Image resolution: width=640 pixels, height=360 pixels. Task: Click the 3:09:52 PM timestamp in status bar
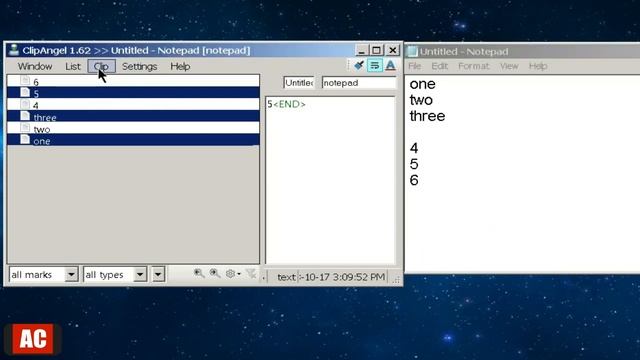pos(359,277)
